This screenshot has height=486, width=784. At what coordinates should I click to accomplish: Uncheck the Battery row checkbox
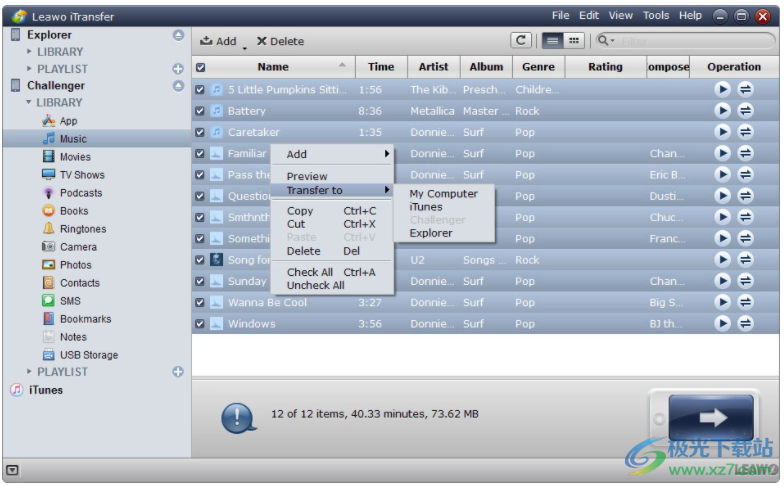[200, 111]
